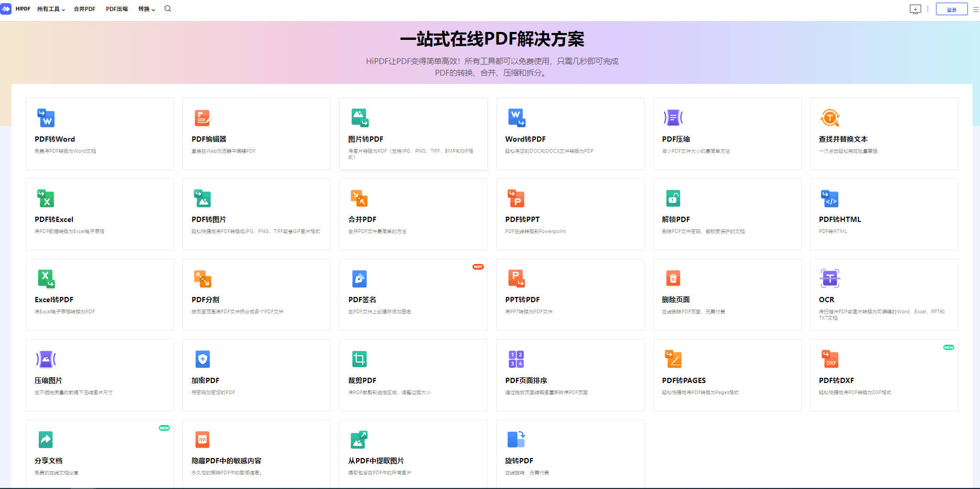This screenshot has width=980, height=489.
Task: Click the 旋转PDF icon
Action: click(516, 440)
